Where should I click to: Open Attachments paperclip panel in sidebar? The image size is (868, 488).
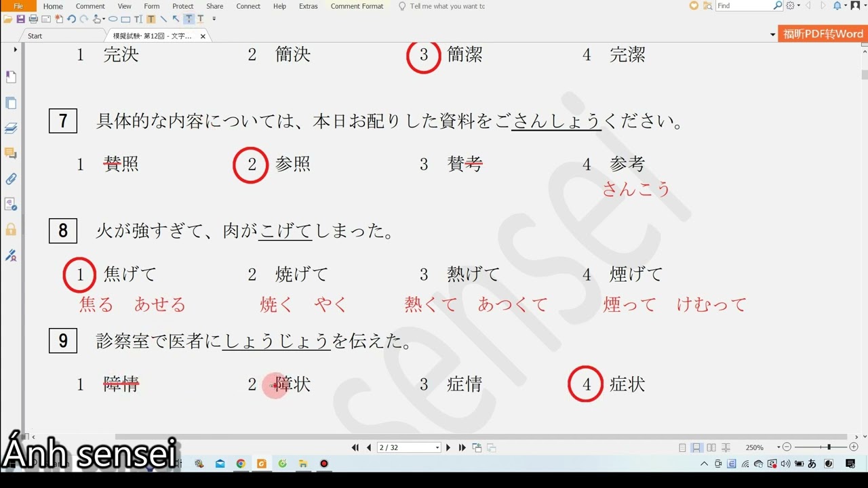11,179
